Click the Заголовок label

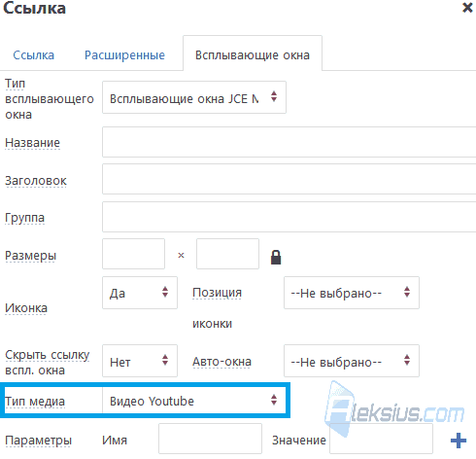36,181
